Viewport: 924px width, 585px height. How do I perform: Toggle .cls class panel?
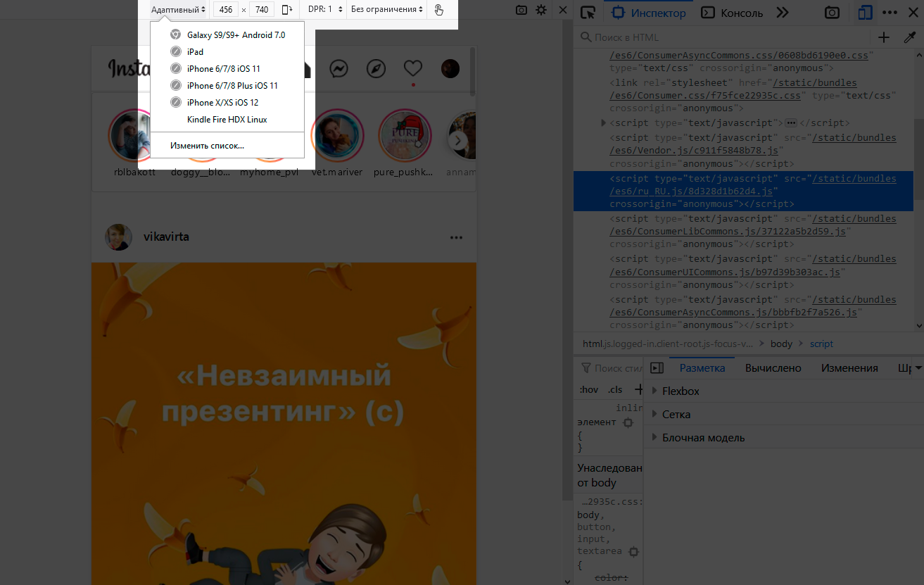pyautogui.click(x=615, y=389)
